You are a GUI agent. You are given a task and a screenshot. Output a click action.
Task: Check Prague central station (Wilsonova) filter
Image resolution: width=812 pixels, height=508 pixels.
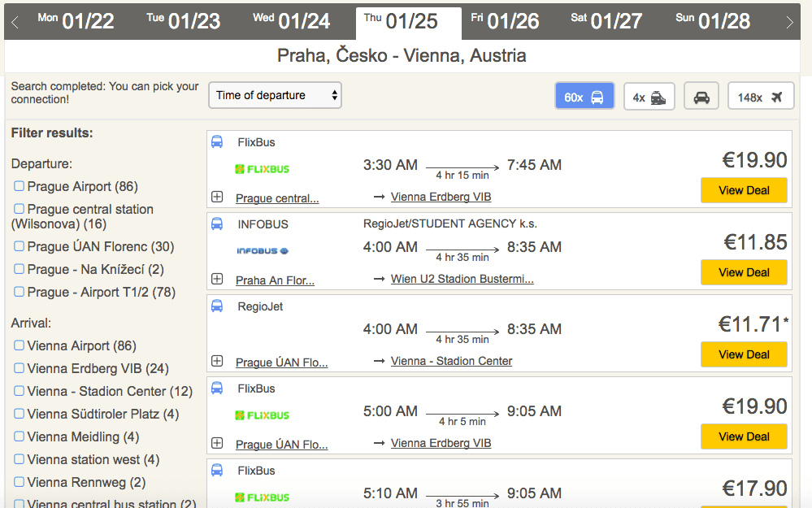pos(20,209)
